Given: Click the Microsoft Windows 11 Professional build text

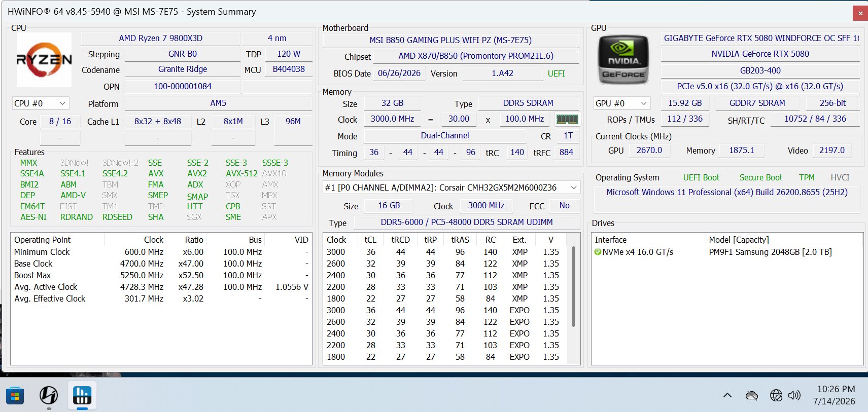Looking at the screenshot, I should 727,193.
